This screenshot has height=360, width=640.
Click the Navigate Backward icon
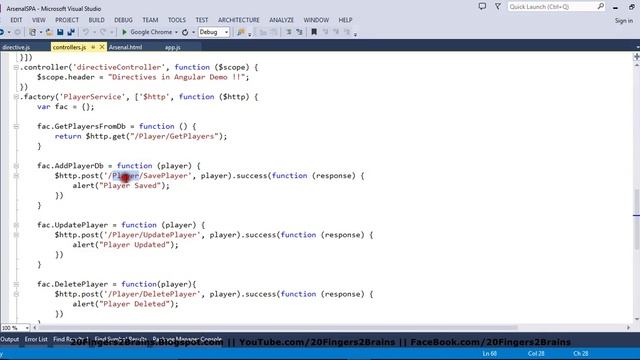point(2,32)
